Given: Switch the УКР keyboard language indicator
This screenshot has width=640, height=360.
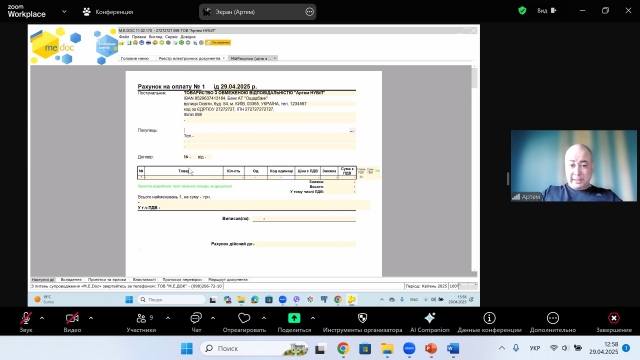Looking at the screenshot, I should (x=535, y=348).
